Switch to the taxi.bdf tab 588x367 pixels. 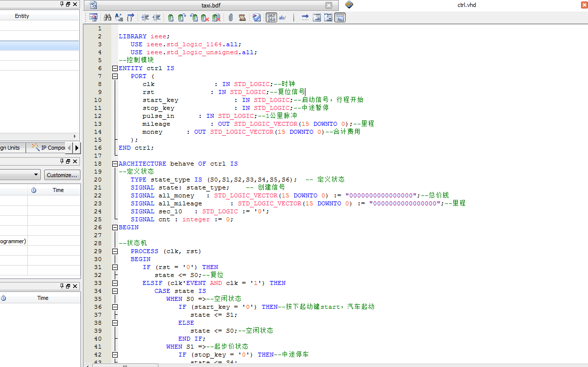(211, 5)
